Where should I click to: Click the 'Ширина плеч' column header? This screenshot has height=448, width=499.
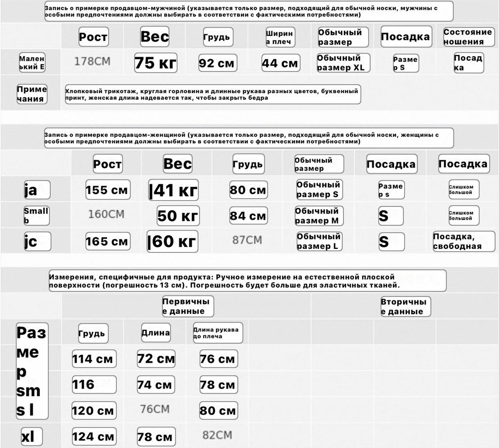[x=280, y=37]
